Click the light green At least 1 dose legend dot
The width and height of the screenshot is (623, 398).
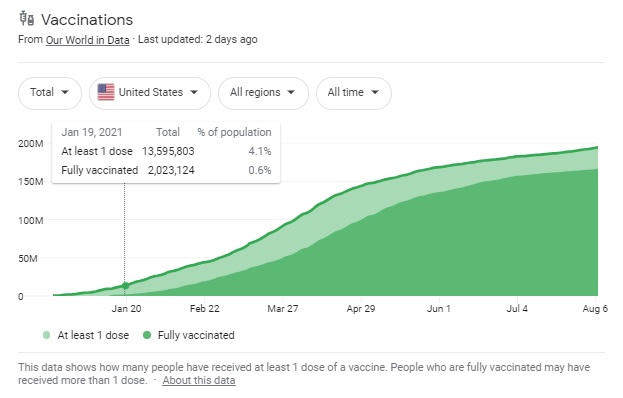pos(46,335)
